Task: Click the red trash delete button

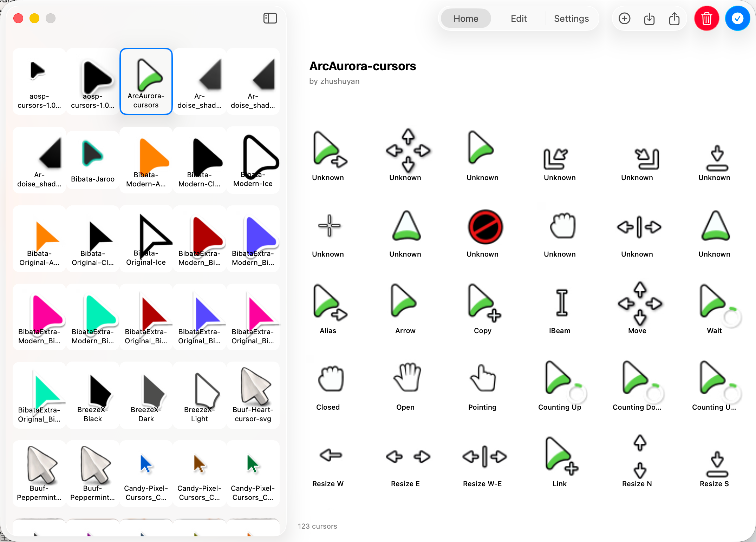Action: [x=706, y=18]
